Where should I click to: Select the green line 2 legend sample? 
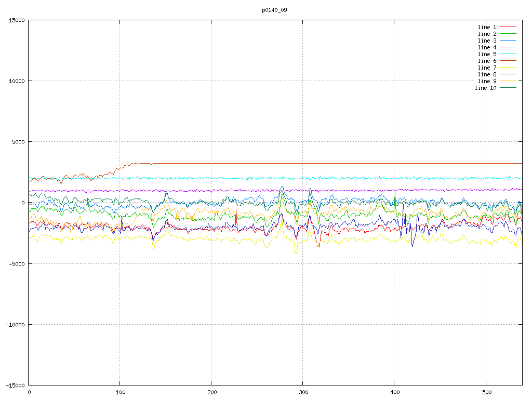click(x=508, y=34)
